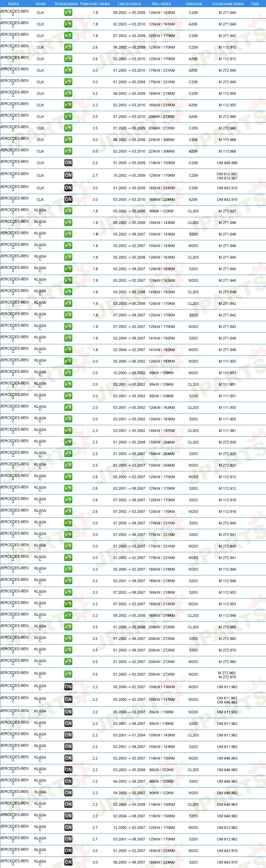Select PB icon for CLK M 271.942 row
266x868 pixels.
(x=68, y=36)
